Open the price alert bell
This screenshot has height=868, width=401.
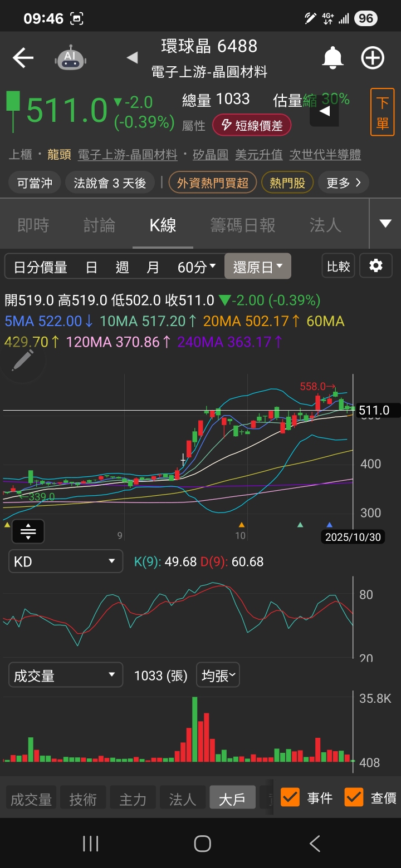(333, 58)
